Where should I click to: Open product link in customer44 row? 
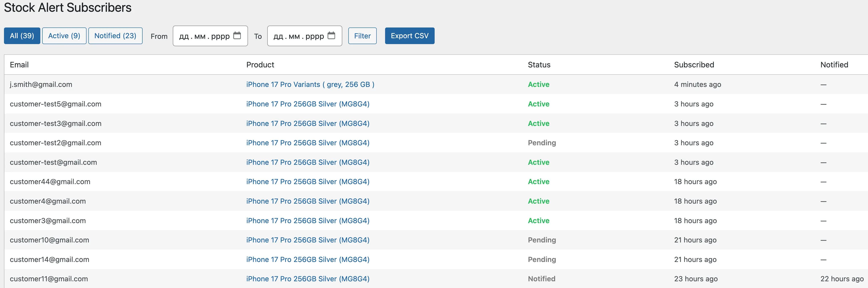point(308,182)
